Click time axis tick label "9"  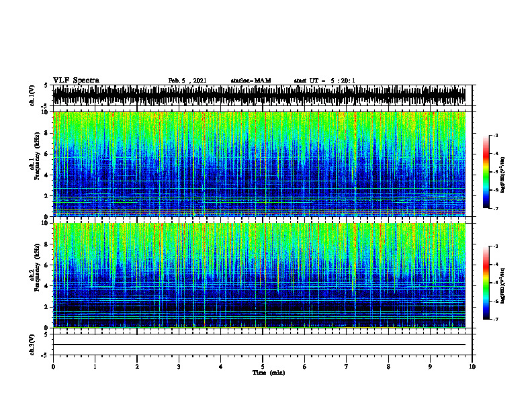click(430, 367)
